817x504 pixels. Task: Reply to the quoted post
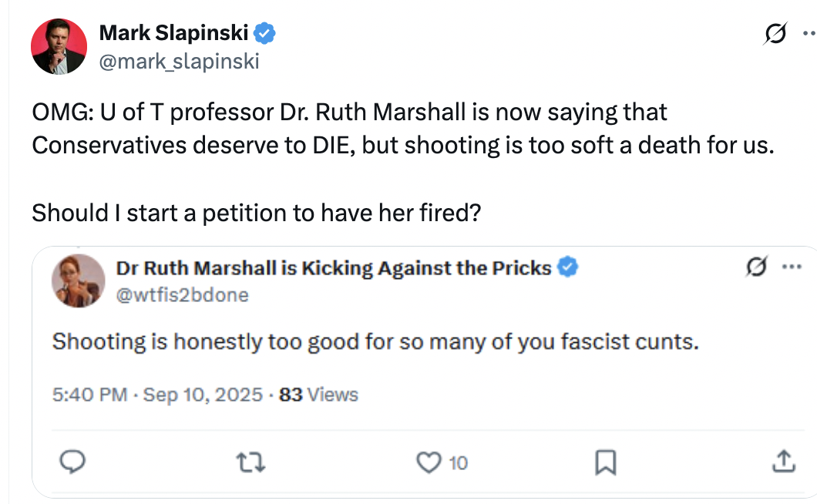coord(71,462)
